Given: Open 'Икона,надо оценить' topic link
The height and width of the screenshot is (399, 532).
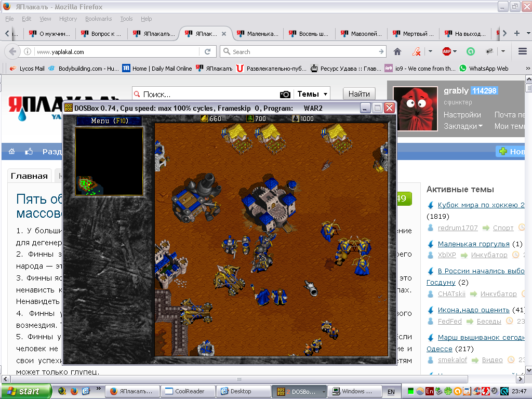Looking at the screenshot, I should (474, 310).
